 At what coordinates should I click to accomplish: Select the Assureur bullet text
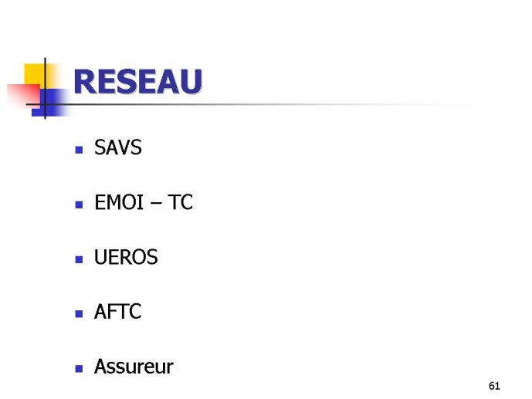(x=134, y=367)
